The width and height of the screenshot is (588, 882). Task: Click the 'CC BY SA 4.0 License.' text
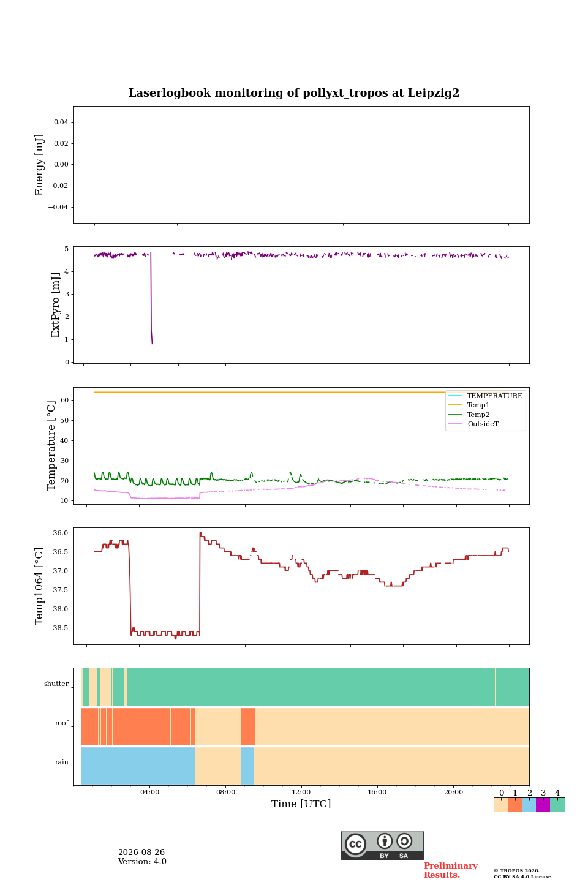pos(523,876)
